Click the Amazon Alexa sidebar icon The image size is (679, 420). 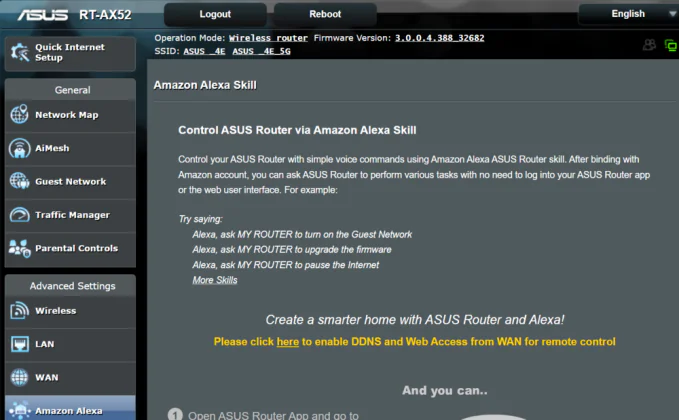click(x=19, y=410)
